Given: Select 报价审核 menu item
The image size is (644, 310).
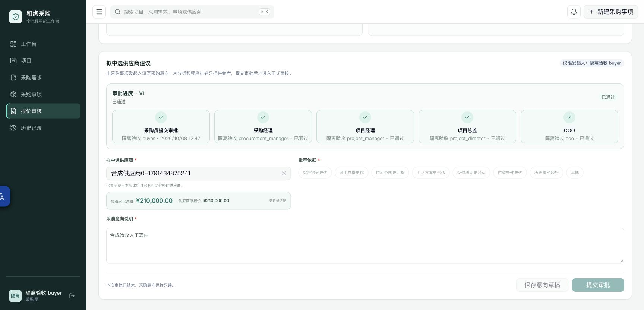Looking at the screenshot, I should click(43, 111).
